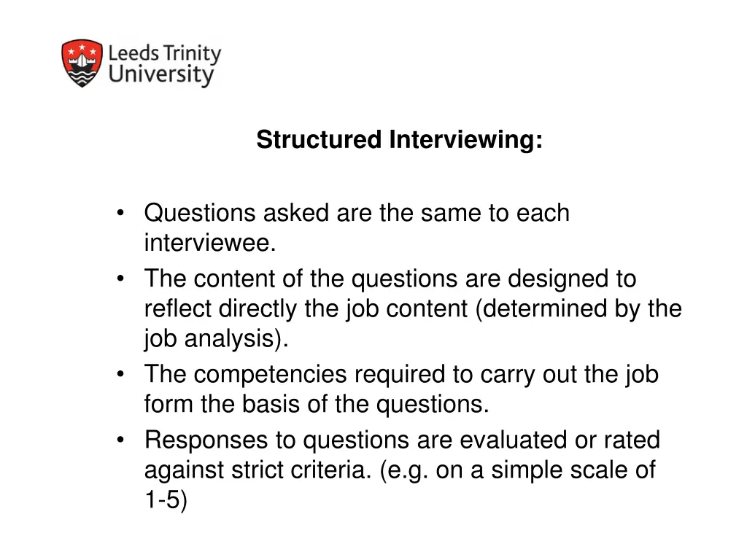This screenshot has width=747, height=560.
Task: Click the bullet before "The competencies"
Action: 120,374
